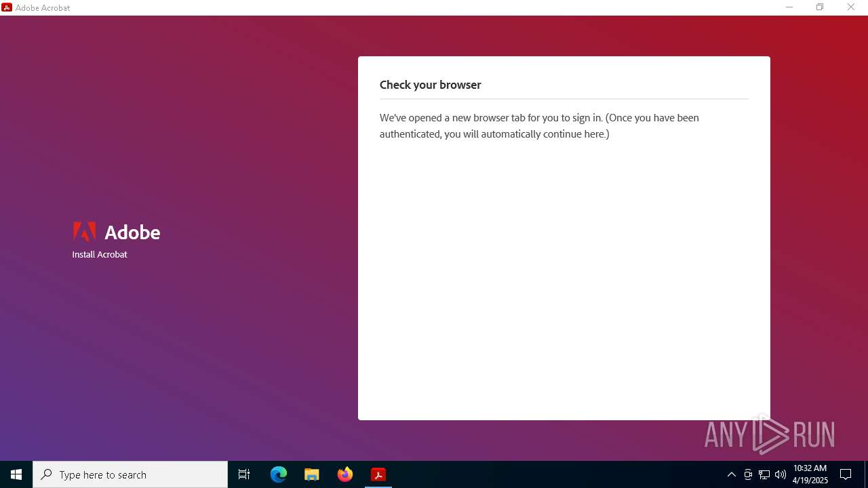The image size is (868, 488).
Task: Click the Check your browser heading
Action: click(431, 85)
